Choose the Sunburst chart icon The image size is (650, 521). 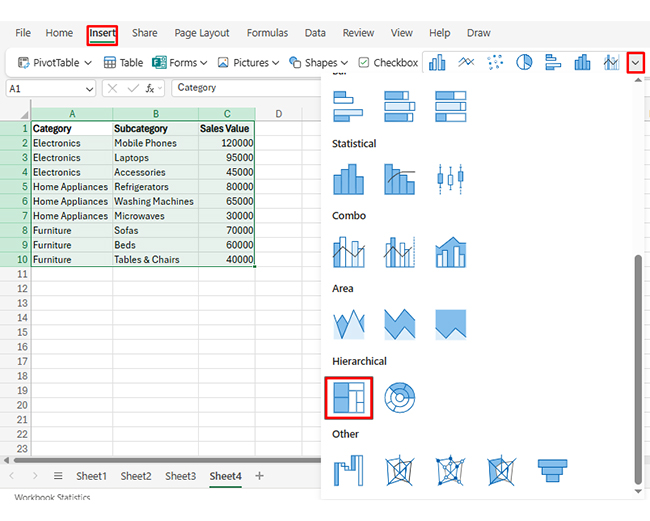point(399,397)
